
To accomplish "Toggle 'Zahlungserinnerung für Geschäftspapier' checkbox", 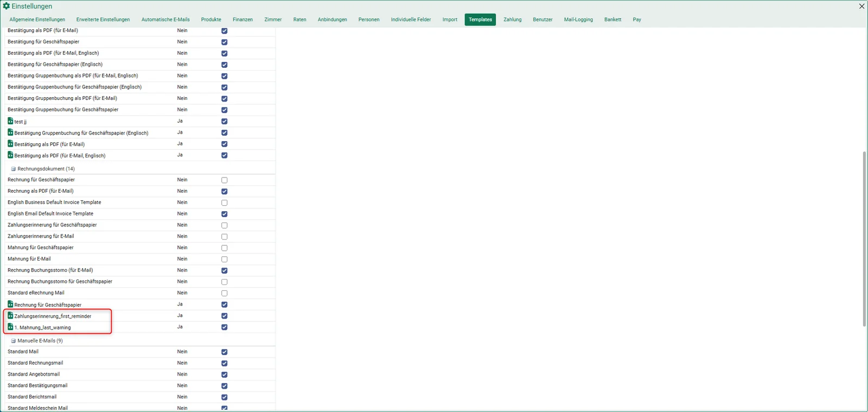I will pyautogui.click(x=224, y=225).
